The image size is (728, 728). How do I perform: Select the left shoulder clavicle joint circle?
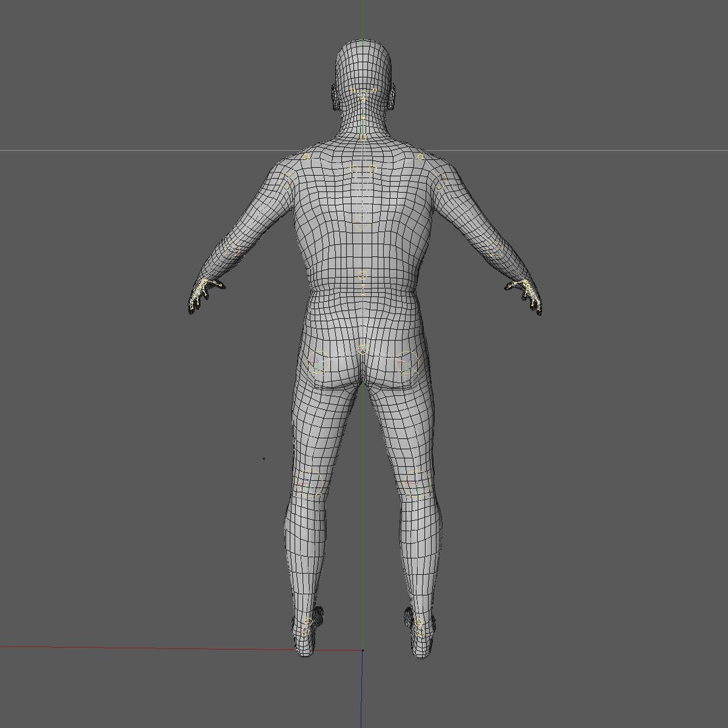(305, 156)
